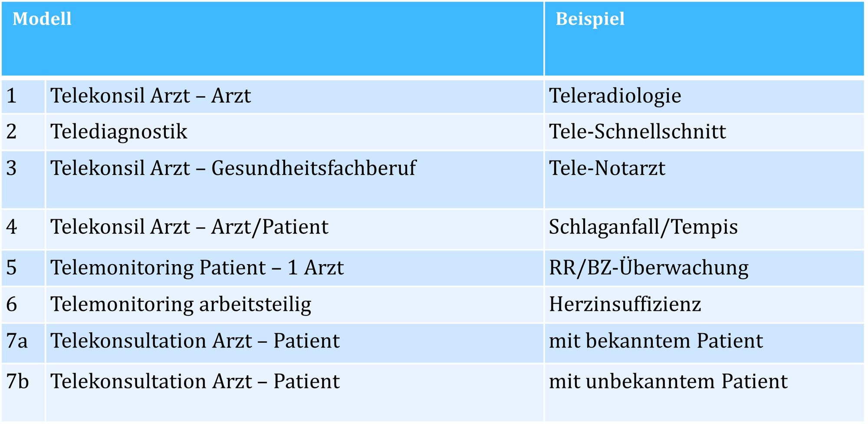868x424 pixels.
Task: Click the Teleradiologie example cell
Action: pyautogui.click(x=615, y=96)
